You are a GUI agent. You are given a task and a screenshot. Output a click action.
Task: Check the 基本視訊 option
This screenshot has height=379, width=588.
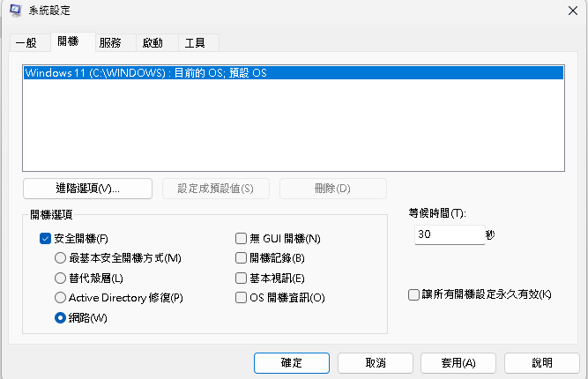coord(241,279)
